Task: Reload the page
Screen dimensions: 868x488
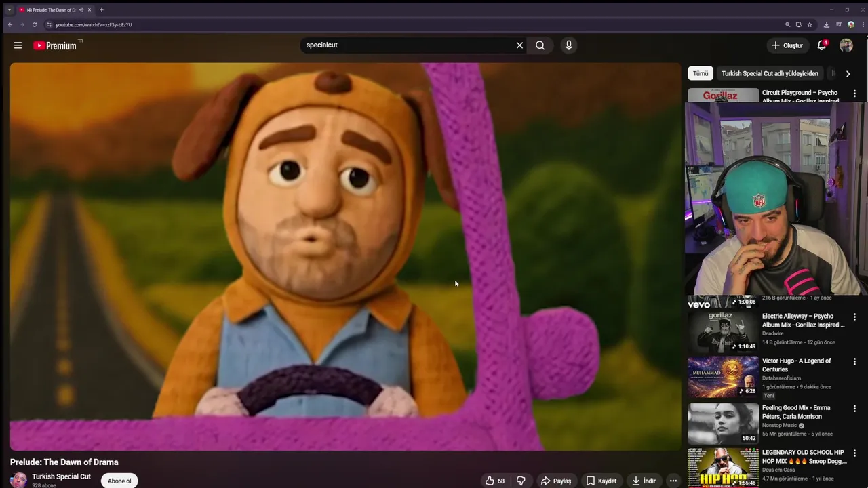Action: [35, 24]
